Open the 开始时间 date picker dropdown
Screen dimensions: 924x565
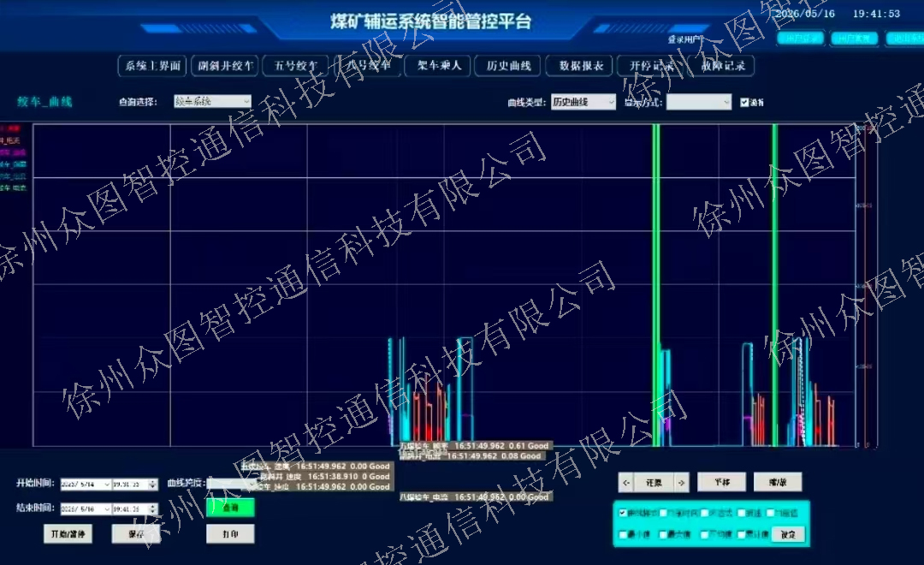click(107, 485)
